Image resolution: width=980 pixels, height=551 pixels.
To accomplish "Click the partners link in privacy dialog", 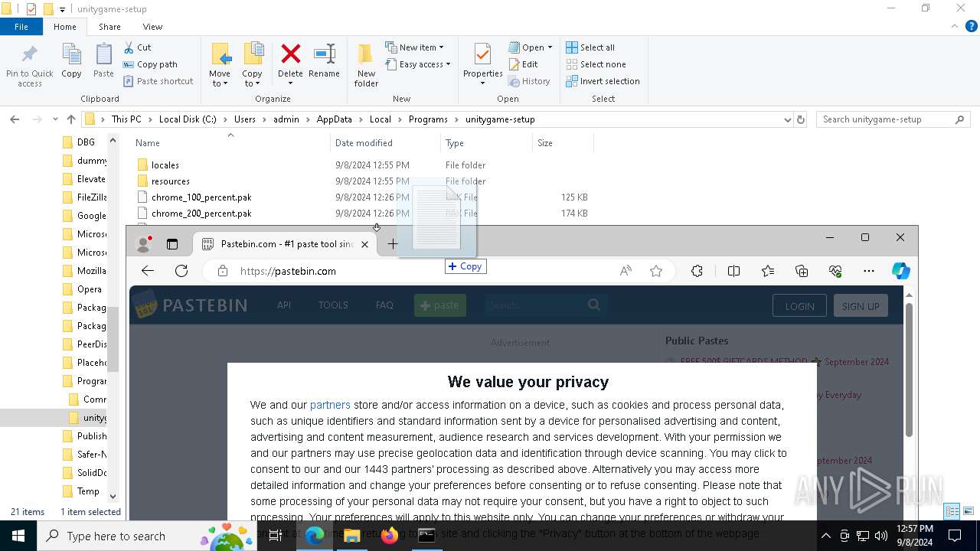I will click(330, 405).
